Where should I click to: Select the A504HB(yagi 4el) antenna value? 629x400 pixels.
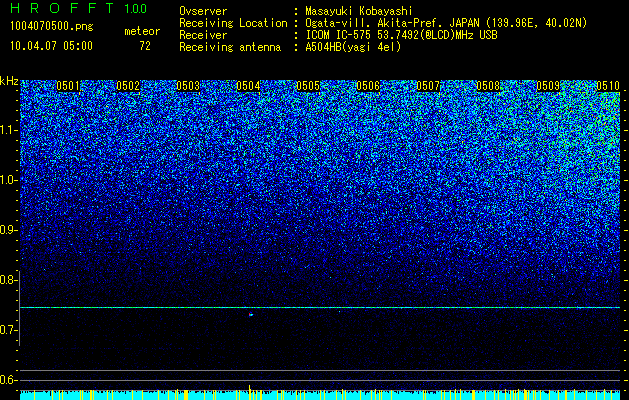tap(353, 47)
